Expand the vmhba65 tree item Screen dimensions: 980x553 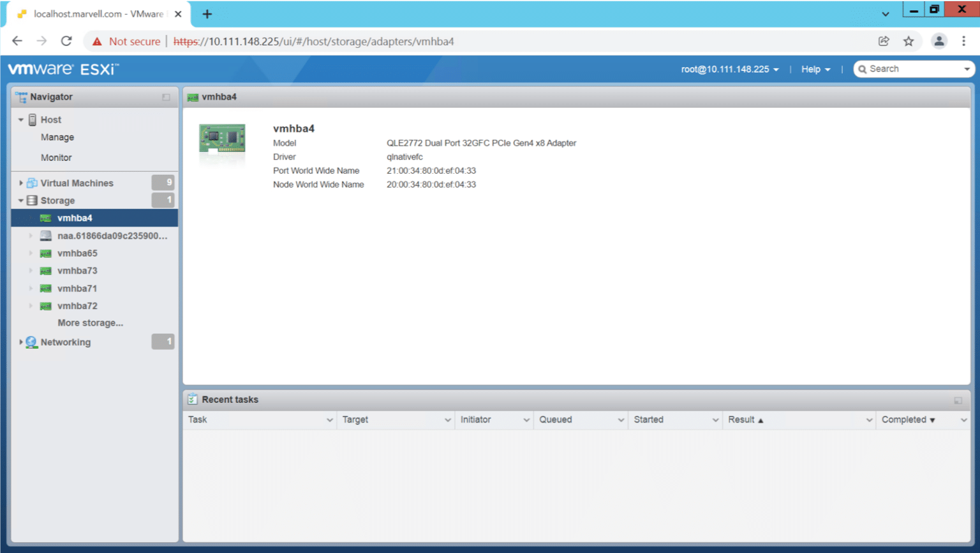(x=31, y=254)
